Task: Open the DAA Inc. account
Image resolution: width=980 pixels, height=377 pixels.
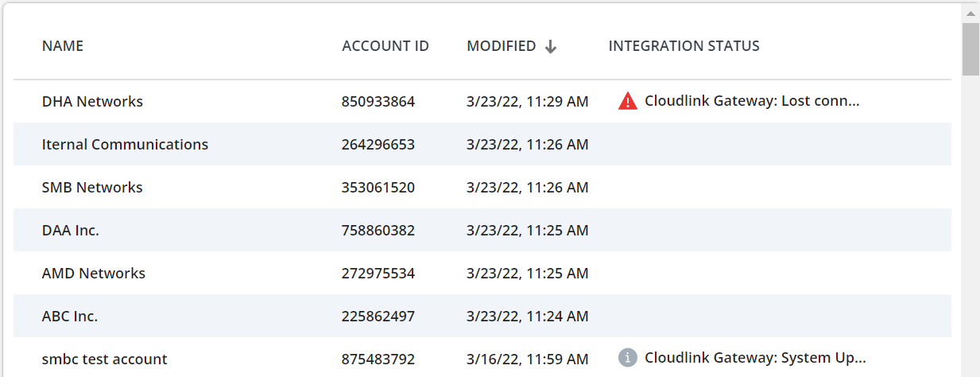Action: point(71,231)
